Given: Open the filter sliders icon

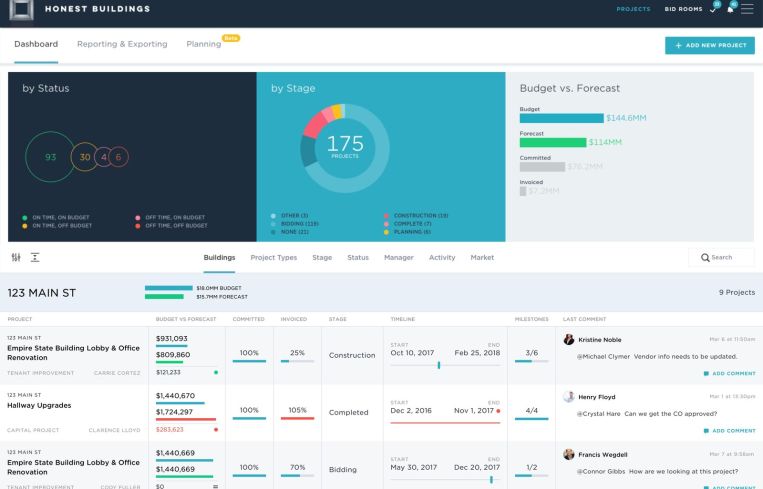Looking at the screenshot, I should click(x=17, y=257).
